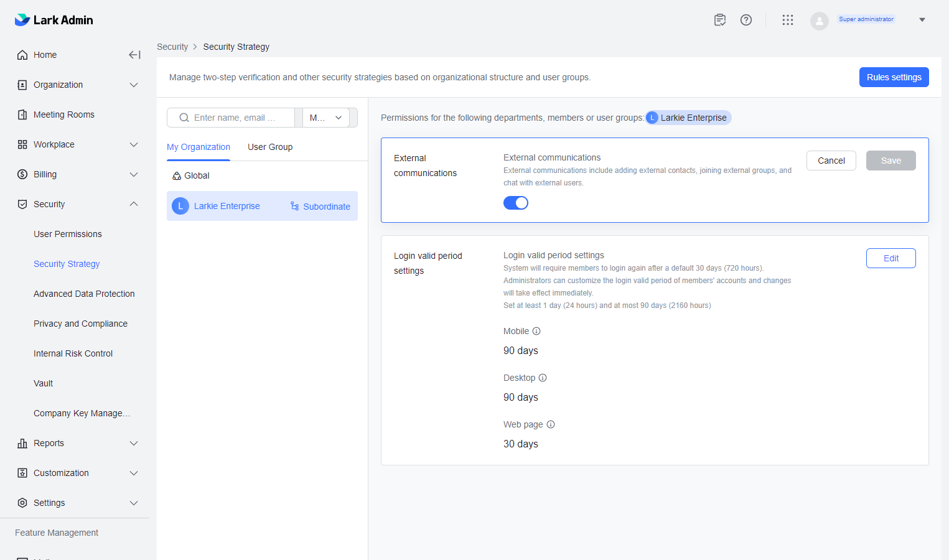Click the Desktop info icon

tap(543, 378)
